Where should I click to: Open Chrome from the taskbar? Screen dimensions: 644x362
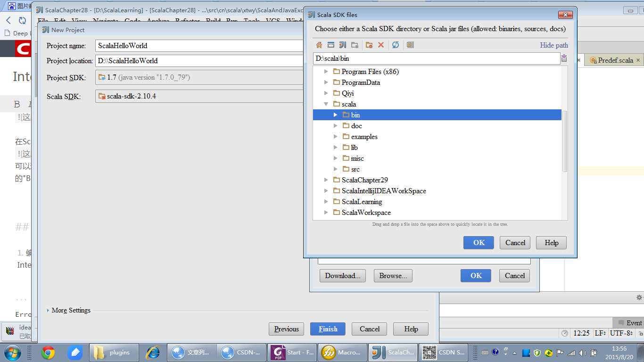(48, 352)
